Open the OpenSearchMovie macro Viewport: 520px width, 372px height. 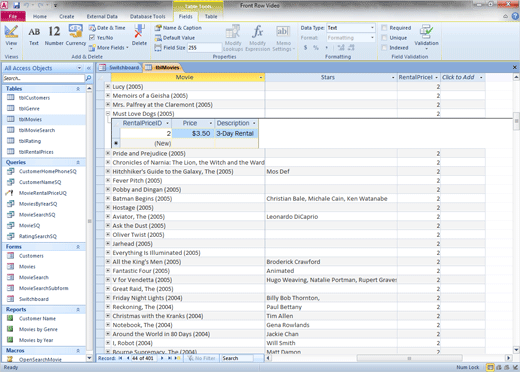pyautogui.click(x=40, y=360)
